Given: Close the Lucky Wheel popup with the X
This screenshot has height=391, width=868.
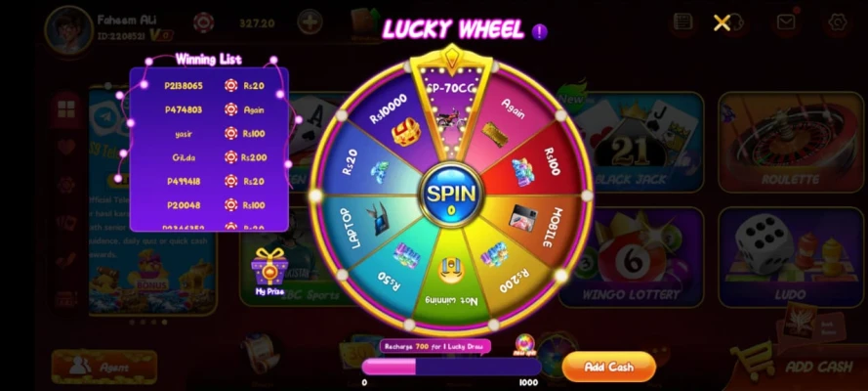Looking at the screenshot, I should click(x=722, y=22).
